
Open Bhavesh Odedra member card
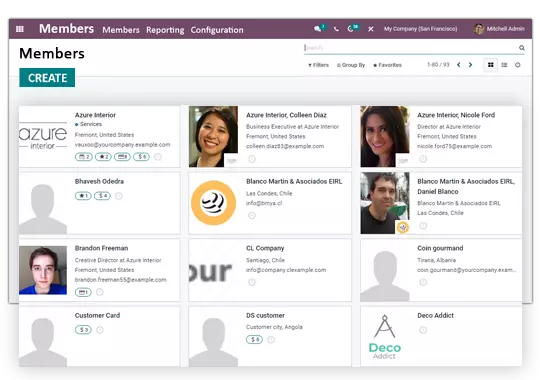(x=99, y=203)
